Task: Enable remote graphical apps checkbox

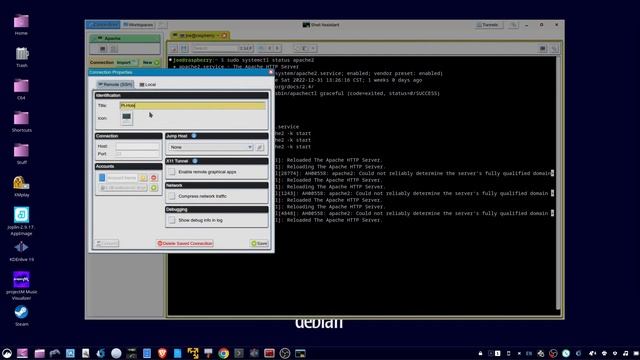Action: [172, 172]
